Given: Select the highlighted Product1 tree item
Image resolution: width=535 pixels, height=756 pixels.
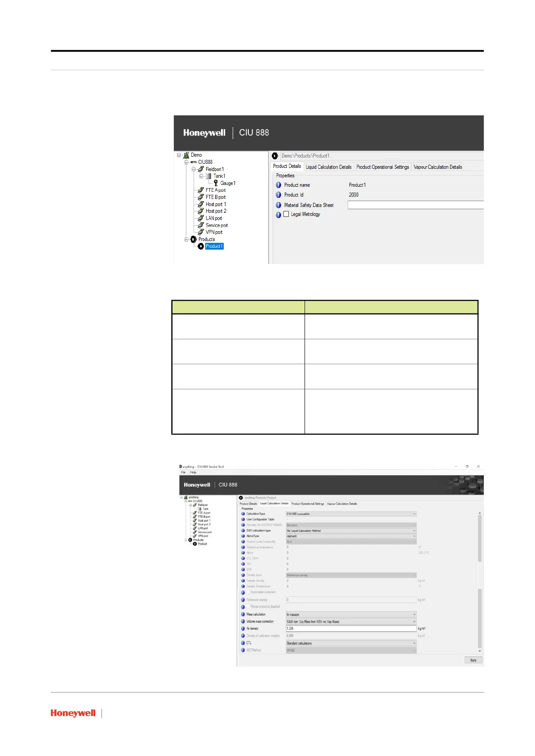Looking at the screenshot, I should click(x=214, y=246).
